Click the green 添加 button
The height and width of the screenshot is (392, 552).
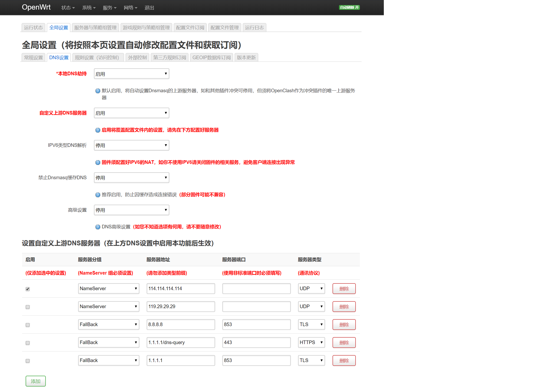click(35, 381)
